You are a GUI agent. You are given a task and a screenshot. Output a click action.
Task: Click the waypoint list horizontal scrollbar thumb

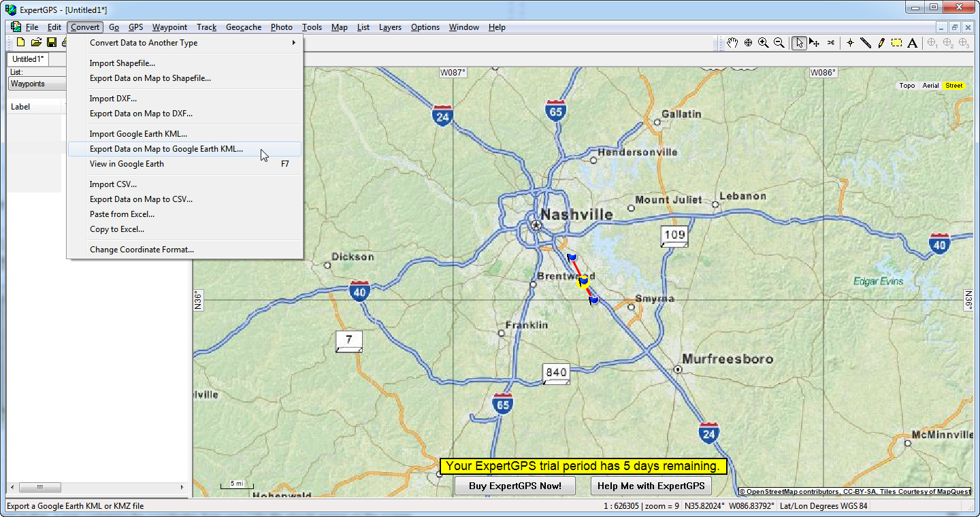click(x=39, y=488)
